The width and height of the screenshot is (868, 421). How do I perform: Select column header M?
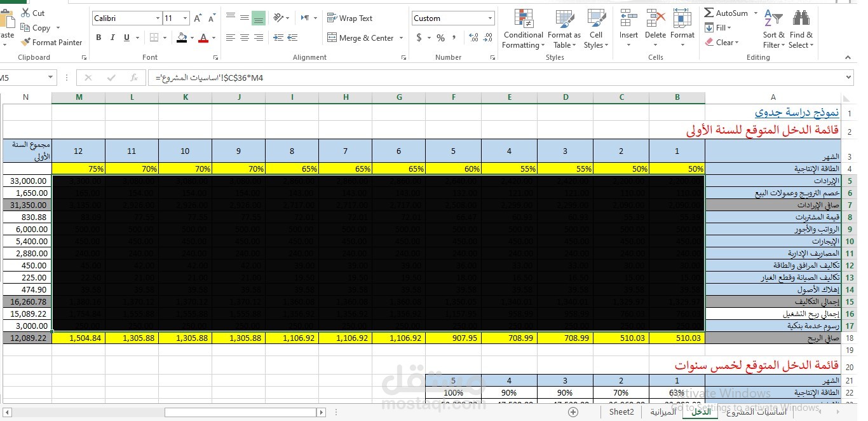pos(79,97)
